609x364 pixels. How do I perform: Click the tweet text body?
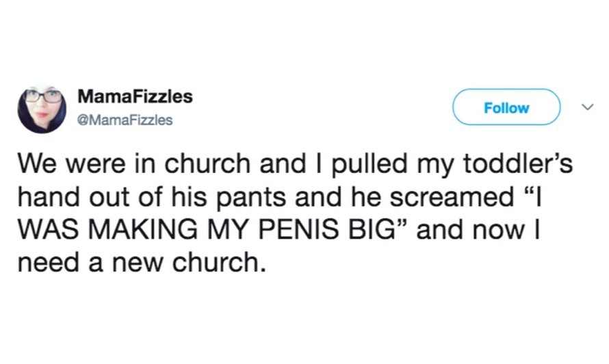pyautogui.click(x=295, y=213)
